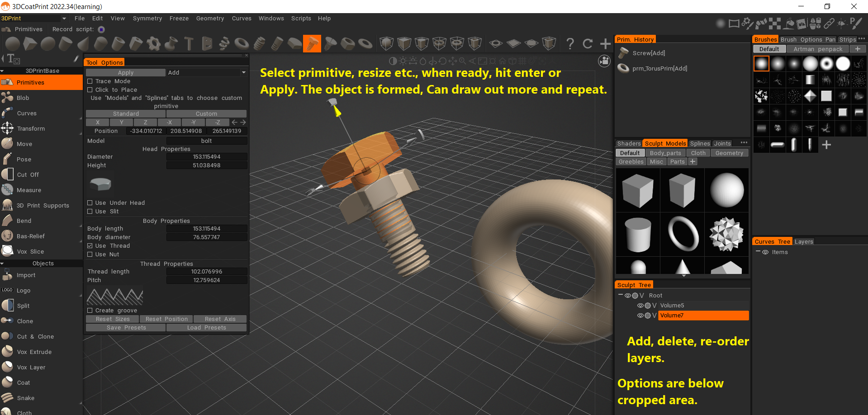This screenshot has height=415, width=868.
Task: Select the highlighted bolt primitive icon
Action: [312, 43]
